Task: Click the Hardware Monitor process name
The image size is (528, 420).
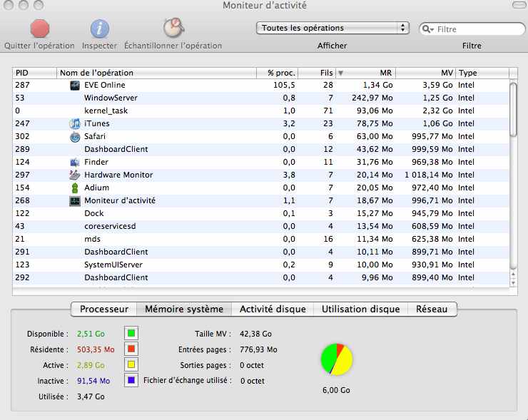Action: pos(118,175)
